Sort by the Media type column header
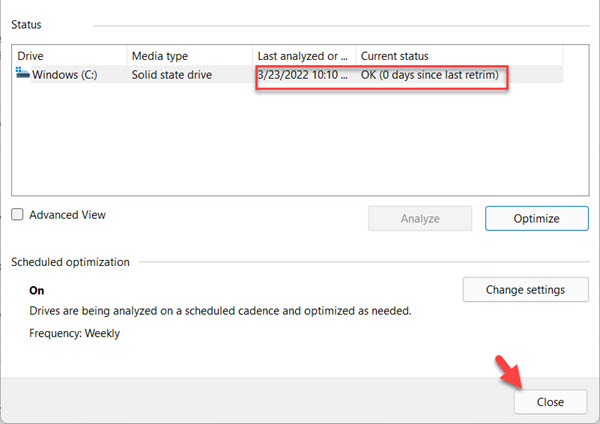The height and width of the screenshot is (424, 600). click(189, 56)
